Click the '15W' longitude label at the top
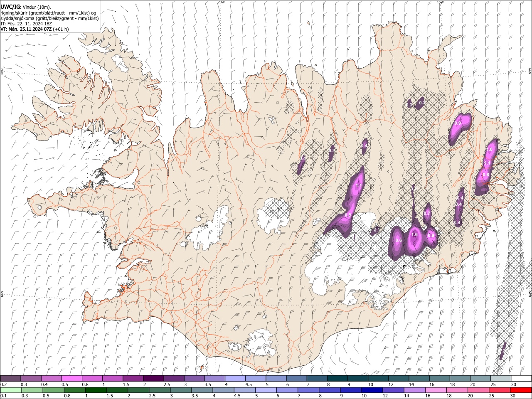Viewport: 532px width, 399px height. 440,2
